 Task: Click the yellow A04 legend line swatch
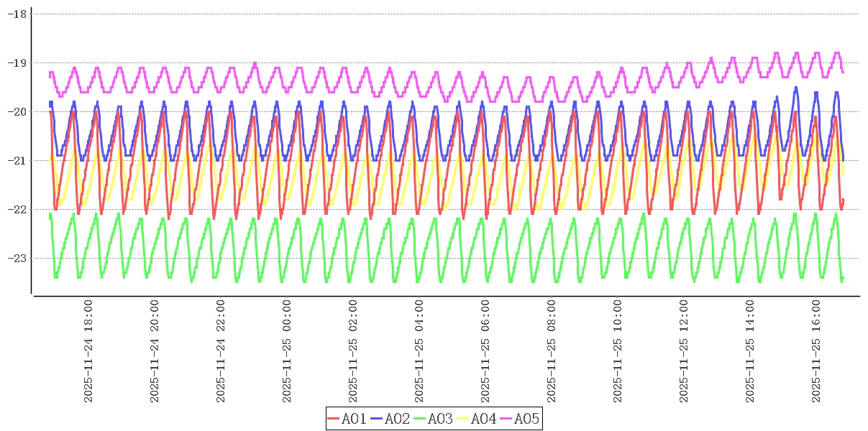(463, 419)
